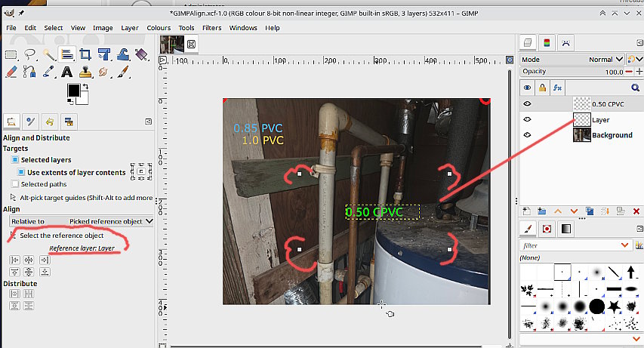Align left edge of target
The width and height of the screenshot is (644, 348).
pos(14,260)
